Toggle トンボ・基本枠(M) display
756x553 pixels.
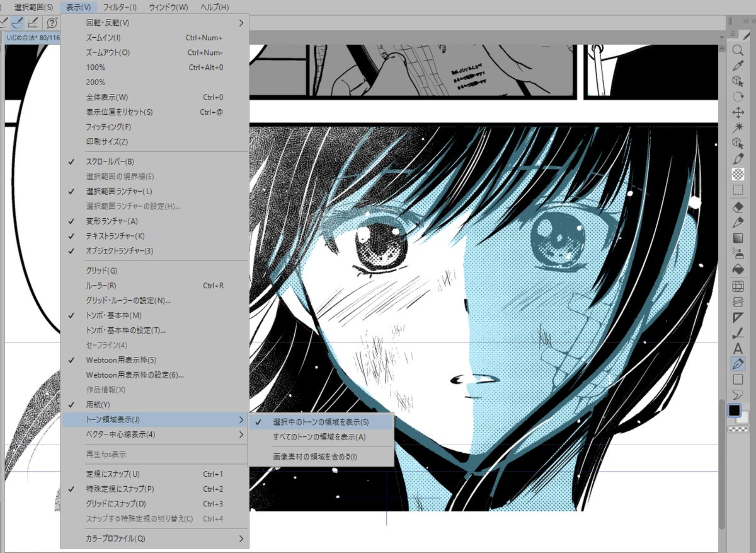155,315
